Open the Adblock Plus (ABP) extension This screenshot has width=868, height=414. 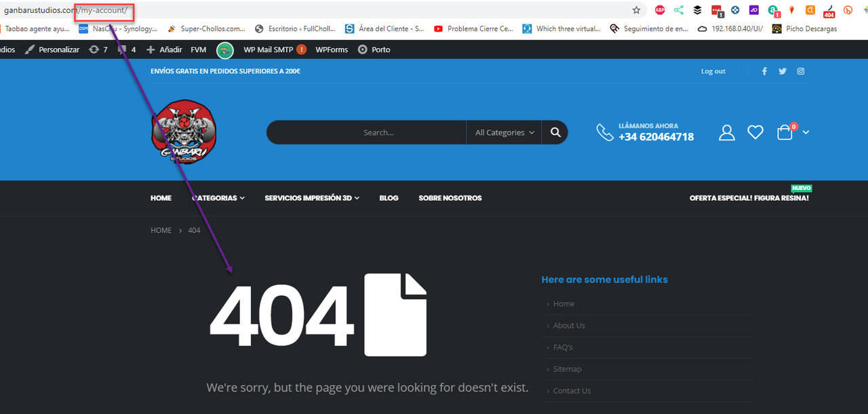(660, 10)
